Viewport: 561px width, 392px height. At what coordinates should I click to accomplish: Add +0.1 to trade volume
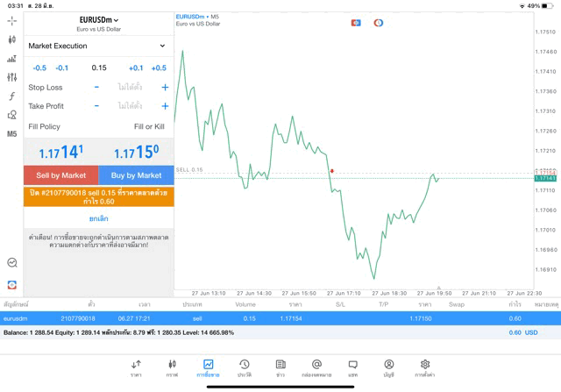(x=136, y=68)
